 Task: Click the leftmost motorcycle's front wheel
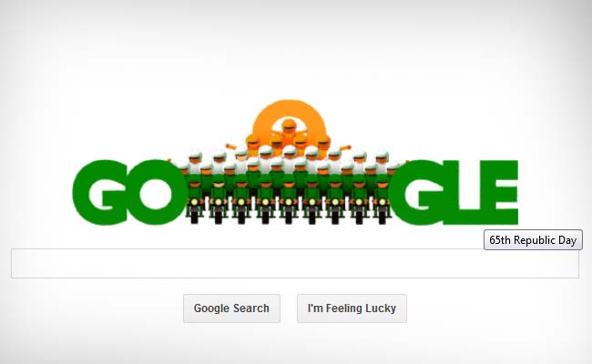pos(194,217)
